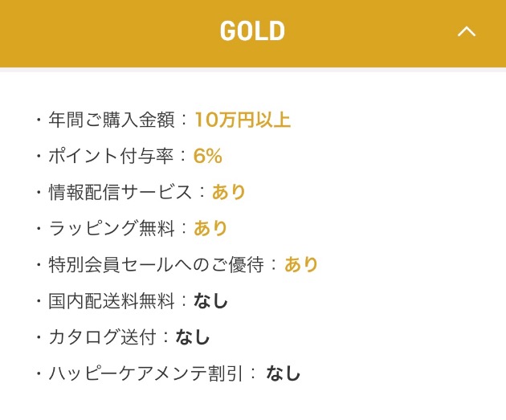Viewport: 506px width, 420px height.
Task: Click あり next to ラッピング無料
Action: point(210,228)
